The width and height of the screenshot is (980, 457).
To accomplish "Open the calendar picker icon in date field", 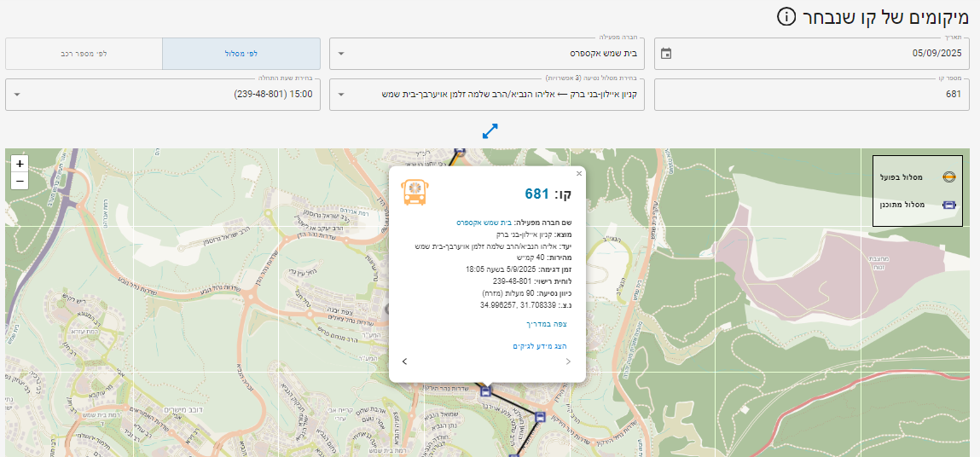I will tap(666, 54).
